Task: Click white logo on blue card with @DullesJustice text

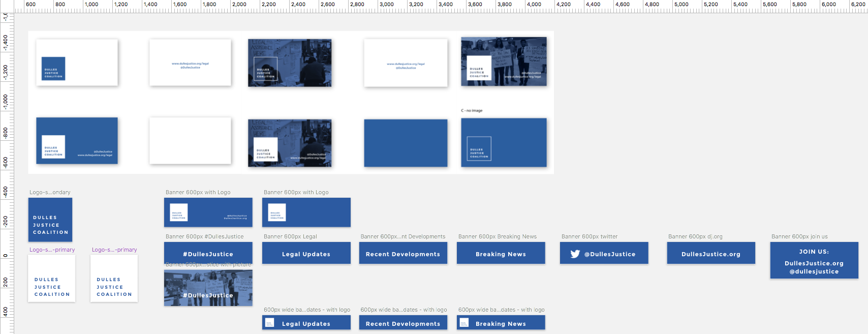Action: point(53,147)
